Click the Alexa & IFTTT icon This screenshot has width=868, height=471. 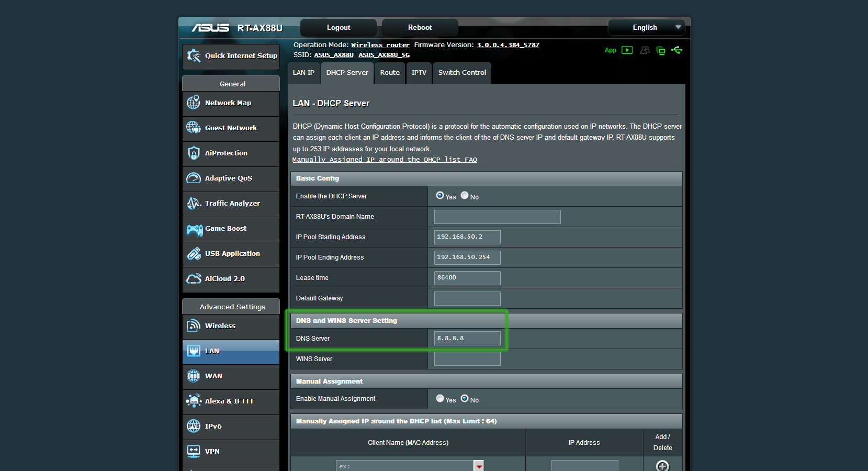pyautogui.click(x=194, y=401)
